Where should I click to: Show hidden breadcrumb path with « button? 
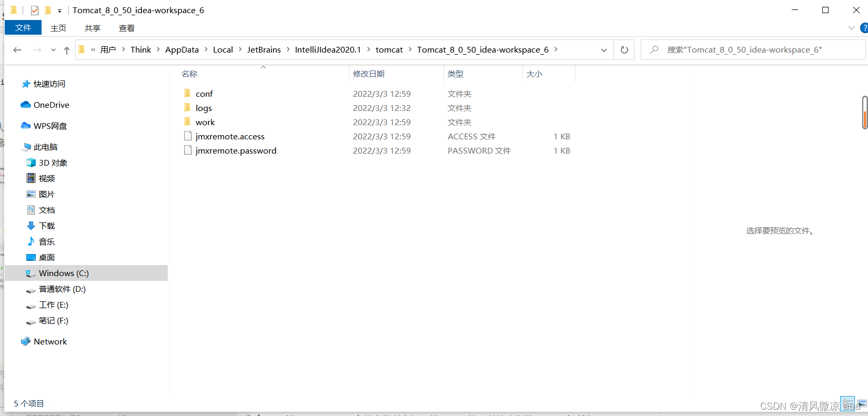coord(93,49)
